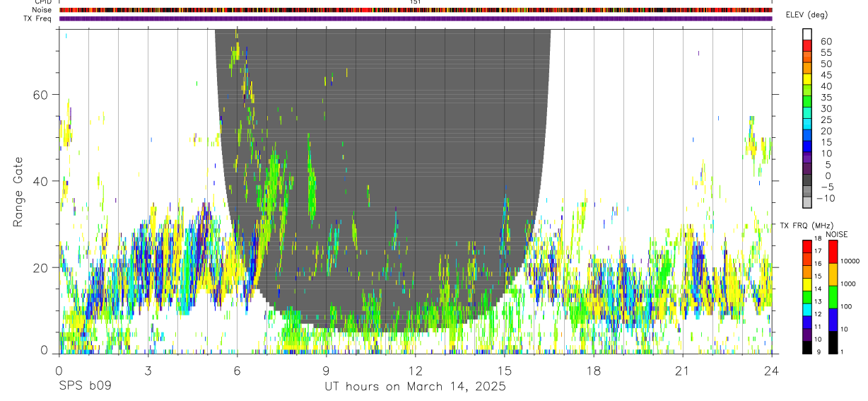This screenshot has width=868, height=401.
Task: Click x-axis tick label 12
Action: [415, 371]
